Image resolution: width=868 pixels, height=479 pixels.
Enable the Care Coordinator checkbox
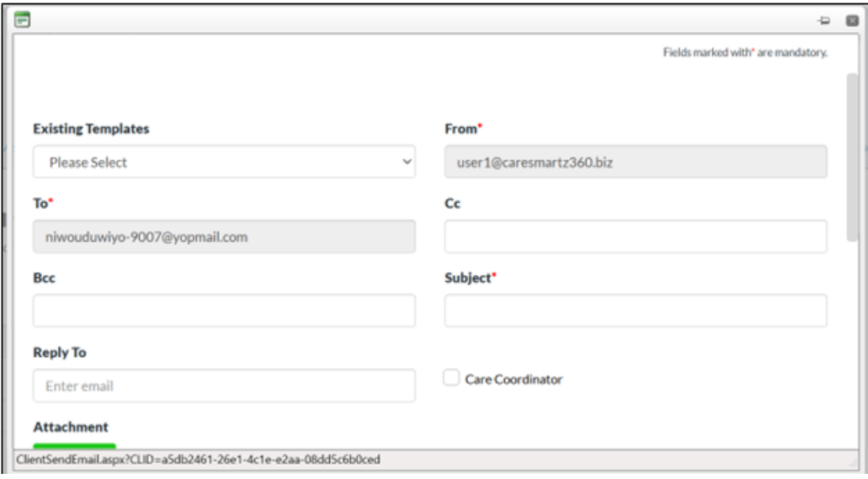tap(451, 379)
